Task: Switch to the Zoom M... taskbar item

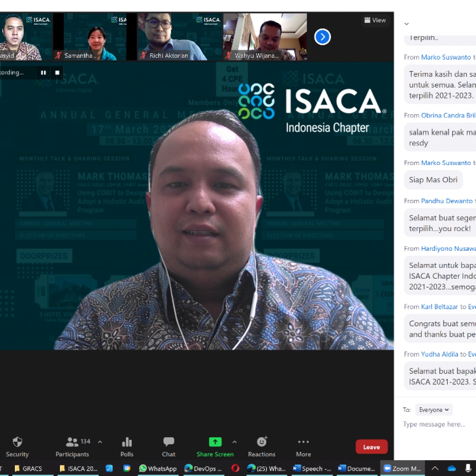Action: click(402, 469)
